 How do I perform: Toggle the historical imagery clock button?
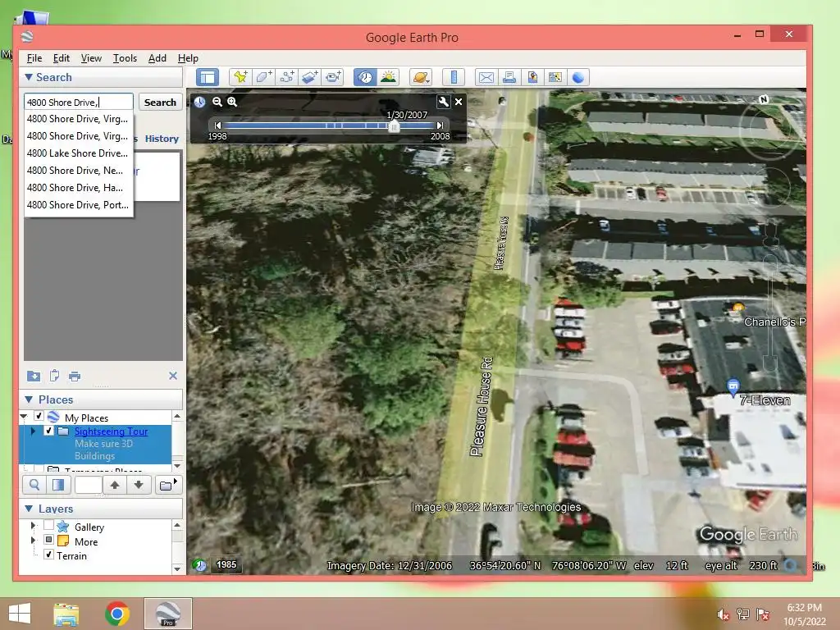point(365,77)
